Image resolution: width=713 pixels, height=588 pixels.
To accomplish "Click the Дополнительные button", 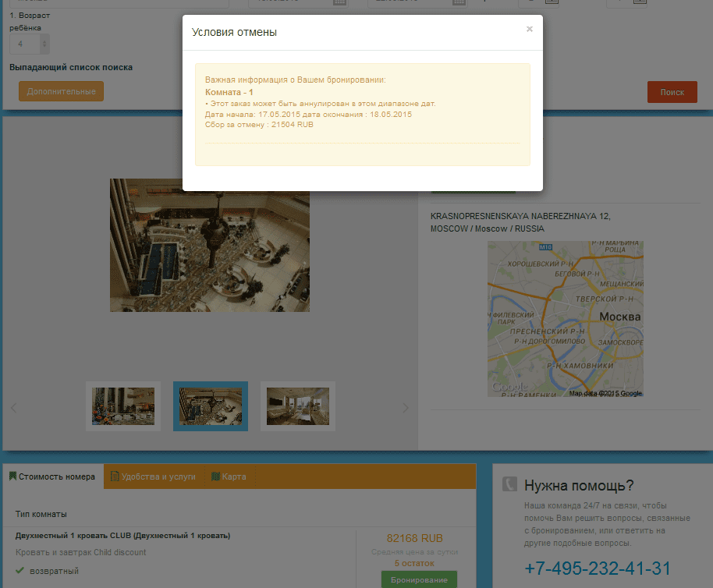I will pos(62,91).
